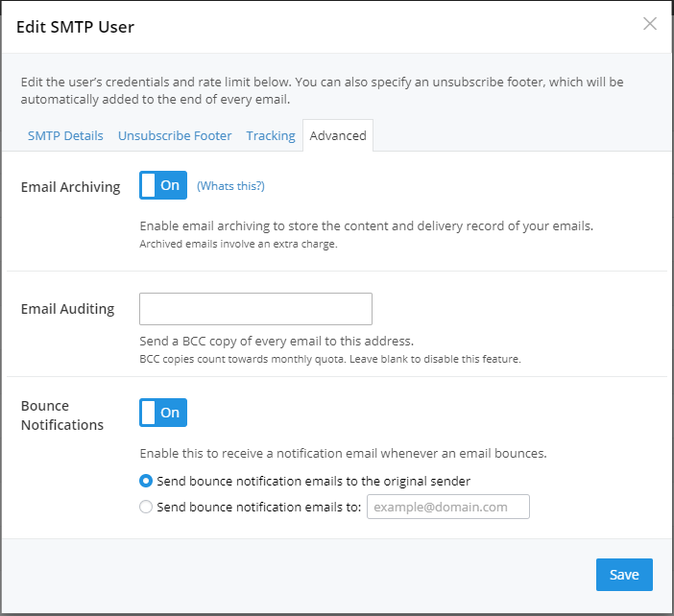
Task: Disable the Bounce Notifications toggle
Action: tap(163, 413)
